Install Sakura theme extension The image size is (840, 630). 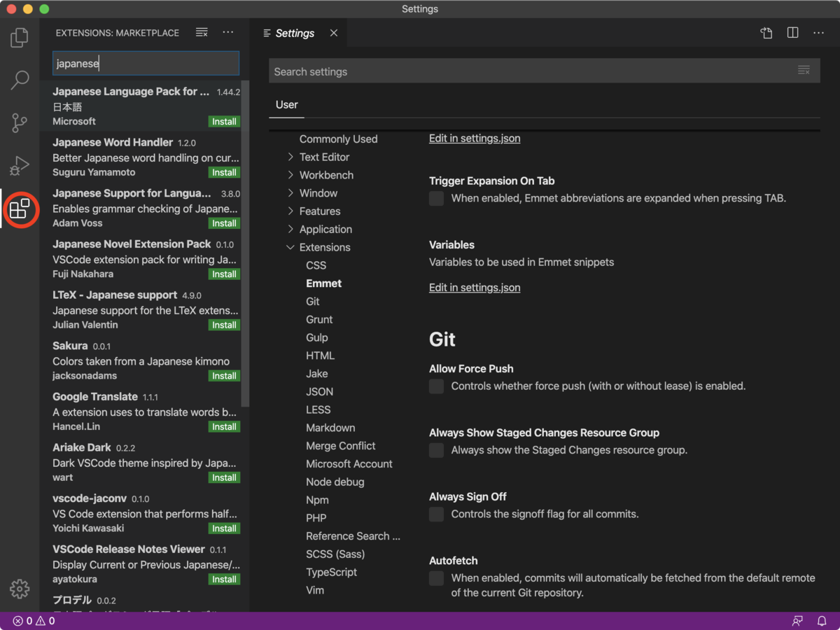coord(224,376)
